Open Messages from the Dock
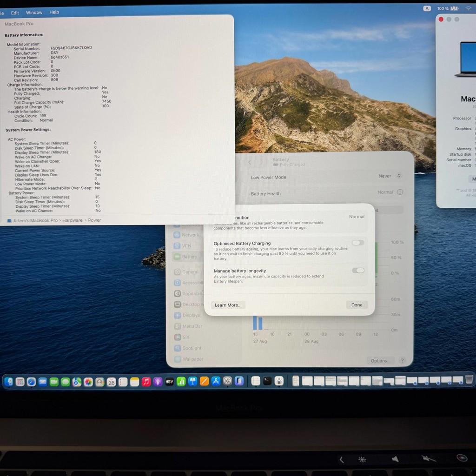This screenshot has height=476, width=476. (66, 382)
